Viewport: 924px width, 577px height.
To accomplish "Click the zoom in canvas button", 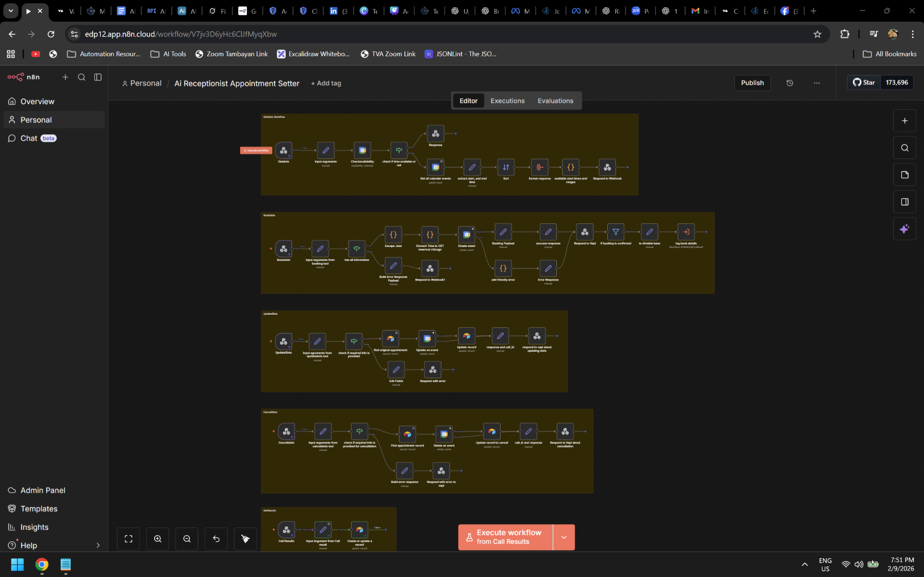I will (157, 539).
